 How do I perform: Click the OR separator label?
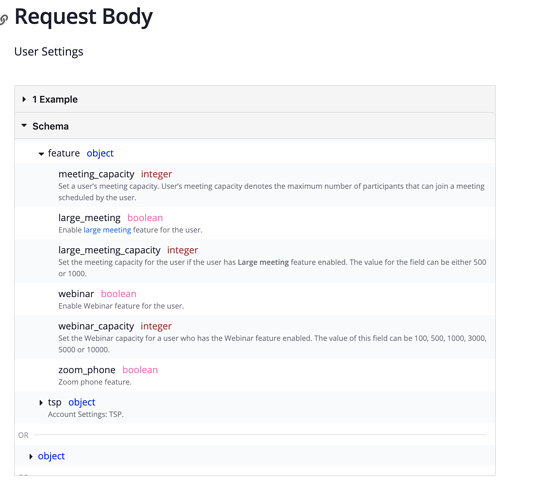point(23,435)
